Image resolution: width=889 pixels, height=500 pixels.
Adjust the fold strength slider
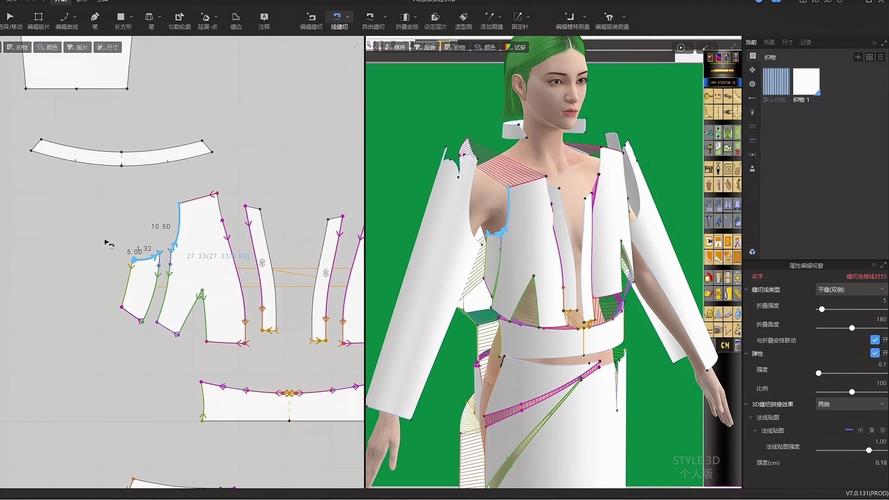pos(822,309)
